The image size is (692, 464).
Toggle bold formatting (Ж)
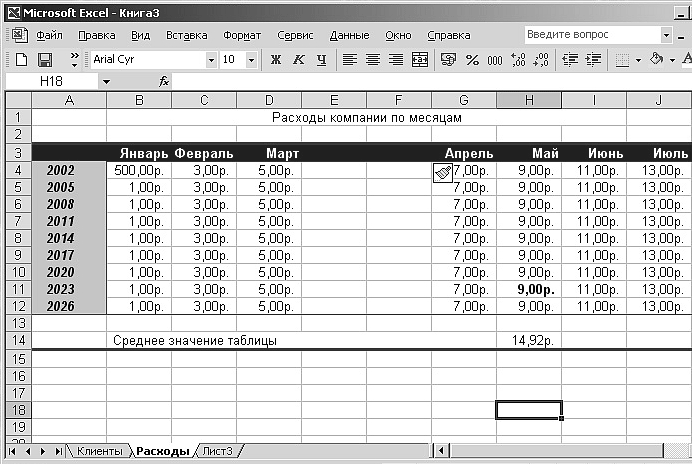tap(276, 60)
